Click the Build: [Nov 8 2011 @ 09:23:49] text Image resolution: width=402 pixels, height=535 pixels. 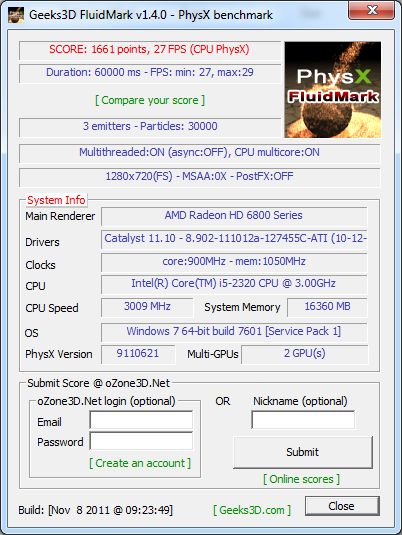point(96,510)
